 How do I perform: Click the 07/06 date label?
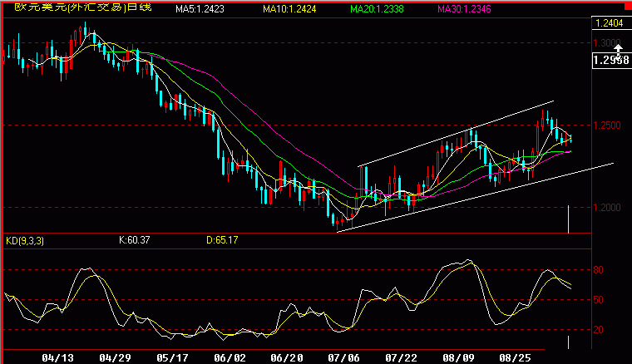343,357
